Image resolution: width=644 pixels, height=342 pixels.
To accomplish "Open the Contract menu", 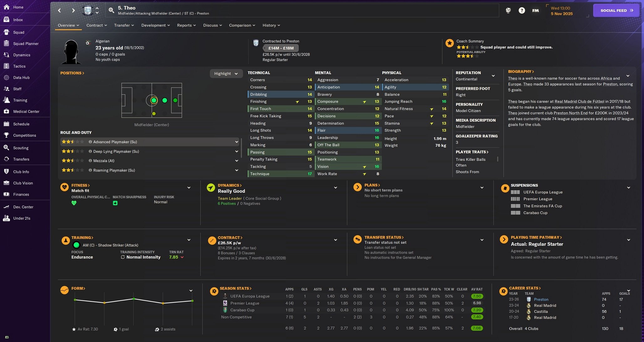I will [96, 25].
